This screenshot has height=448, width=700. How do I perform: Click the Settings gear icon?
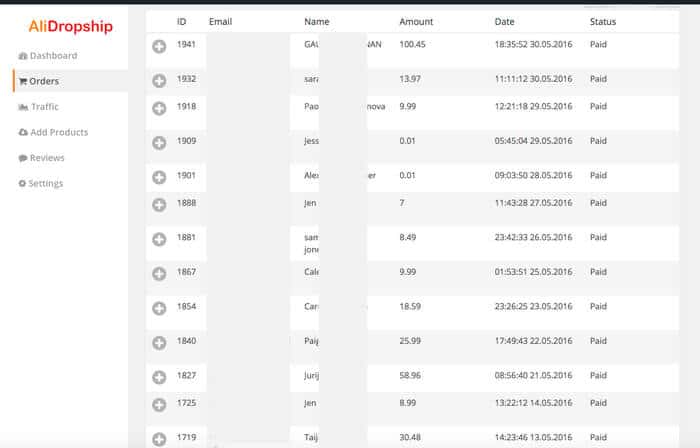[x=23, y=184]
